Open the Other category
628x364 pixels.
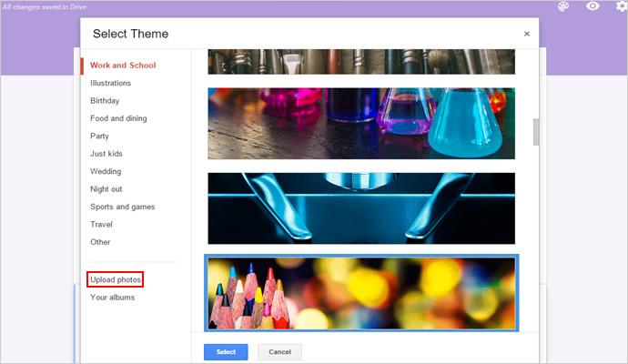(x=100, y=242)
